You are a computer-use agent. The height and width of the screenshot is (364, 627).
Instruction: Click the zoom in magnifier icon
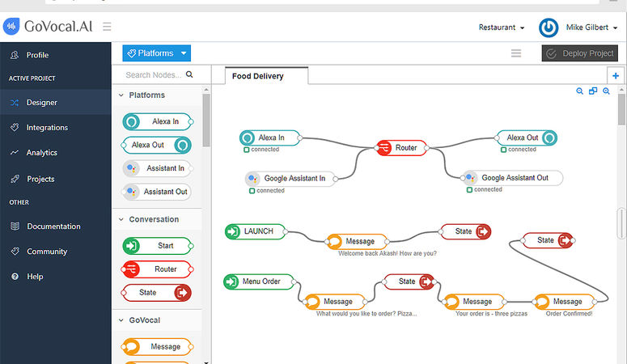coord(606,91)
